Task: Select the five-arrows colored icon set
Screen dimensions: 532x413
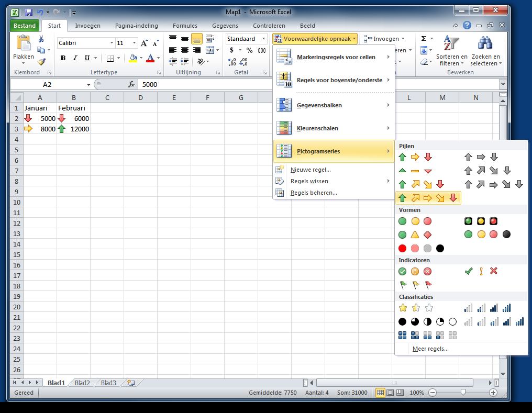Action: pyautogui.click(x=428, y=198)
